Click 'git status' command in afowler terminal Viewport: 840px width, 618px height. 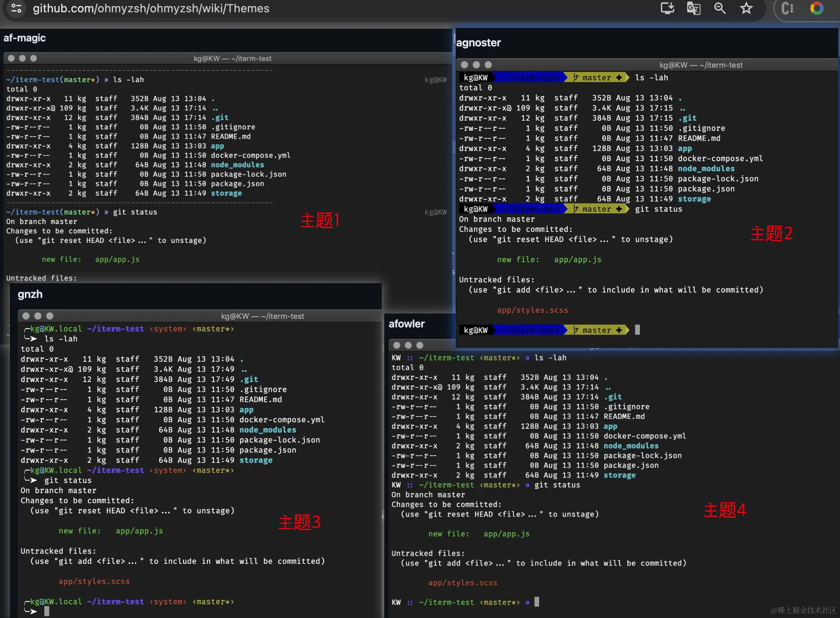[557, 485]
